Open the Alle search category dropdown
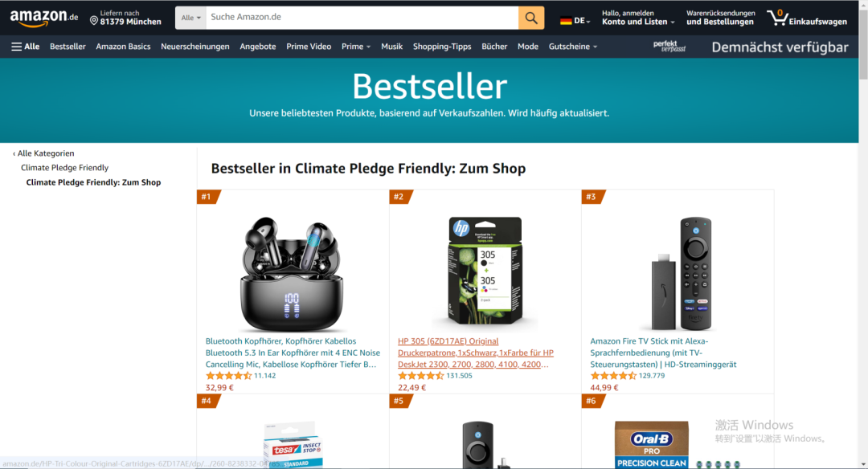This screenshot has height=469, width=868. point(191,18)
